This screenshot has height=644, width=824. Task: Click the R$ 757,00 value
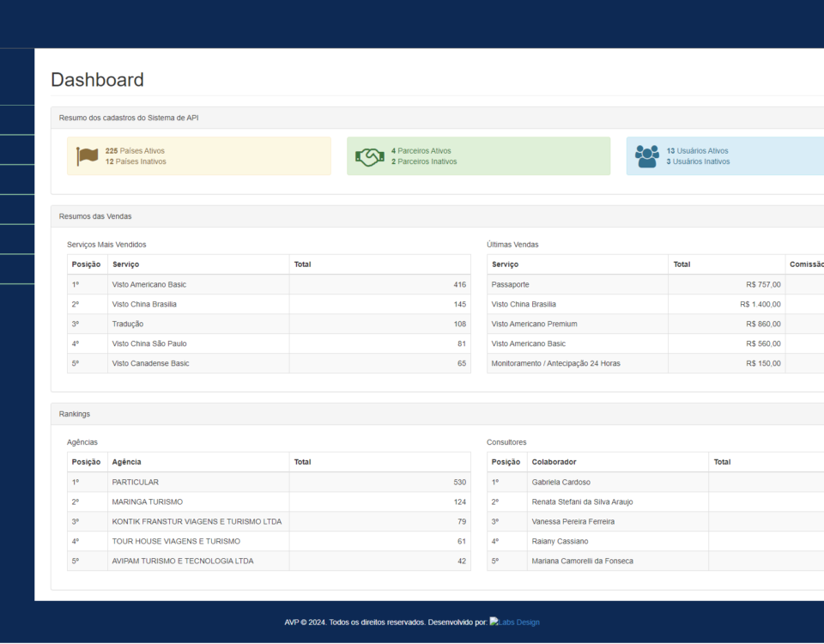coord(763,284)
